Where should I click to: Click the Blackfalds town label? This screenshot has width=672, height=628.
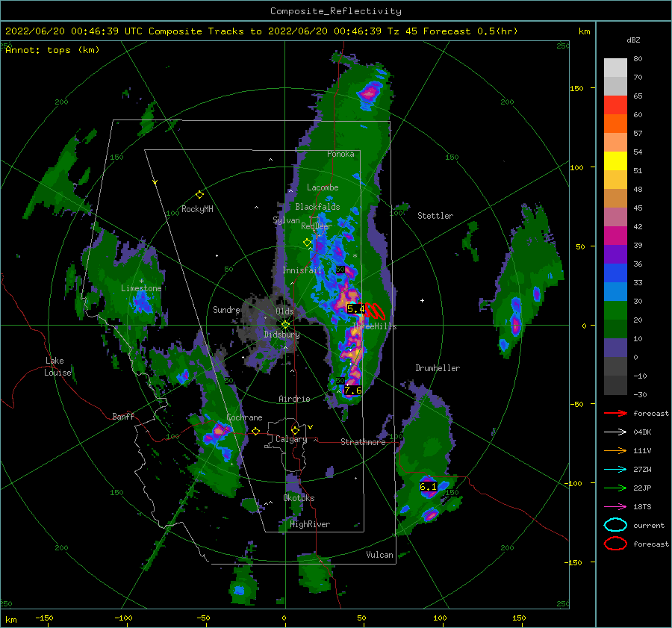point(317,207)
